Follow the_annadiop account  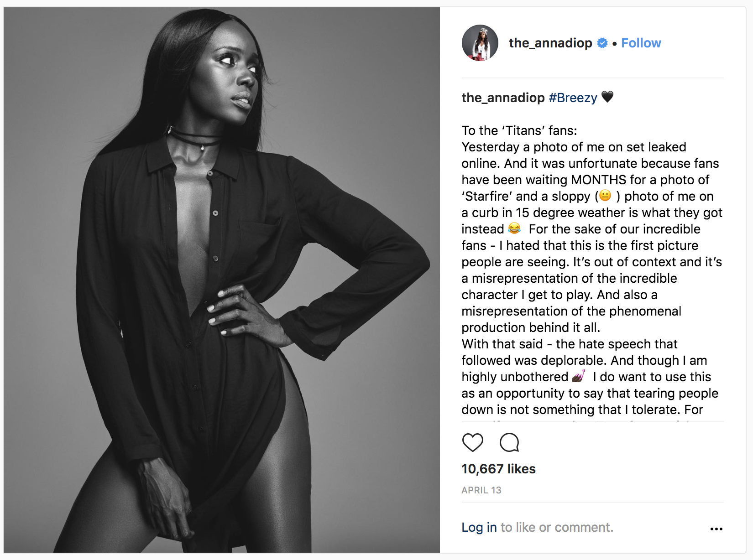tap(641, 43)
